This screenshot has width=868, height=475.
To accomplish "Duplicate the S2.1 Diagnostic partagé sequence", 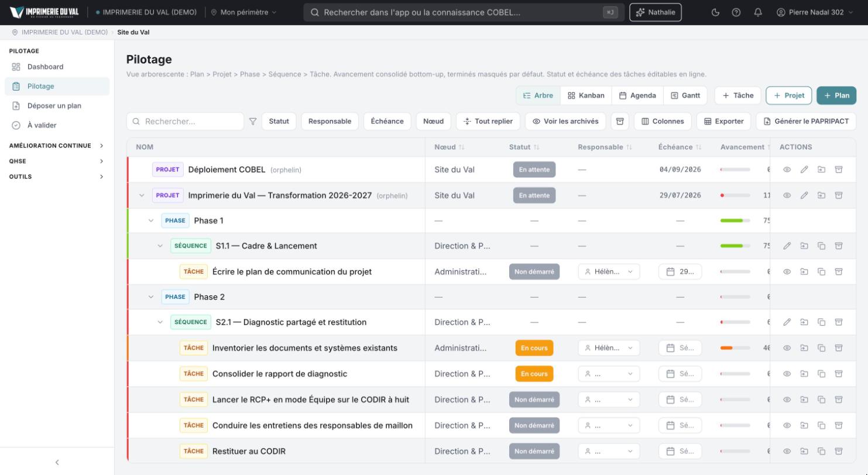I will [x=821, y=322].
